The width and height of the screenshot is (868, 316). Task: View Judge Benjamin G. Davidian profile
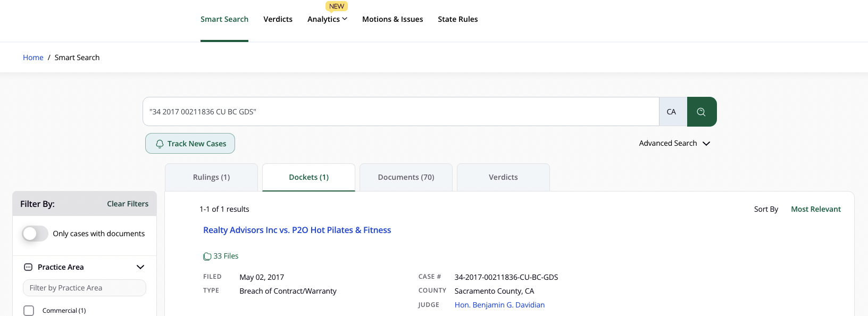coord(499,305)
